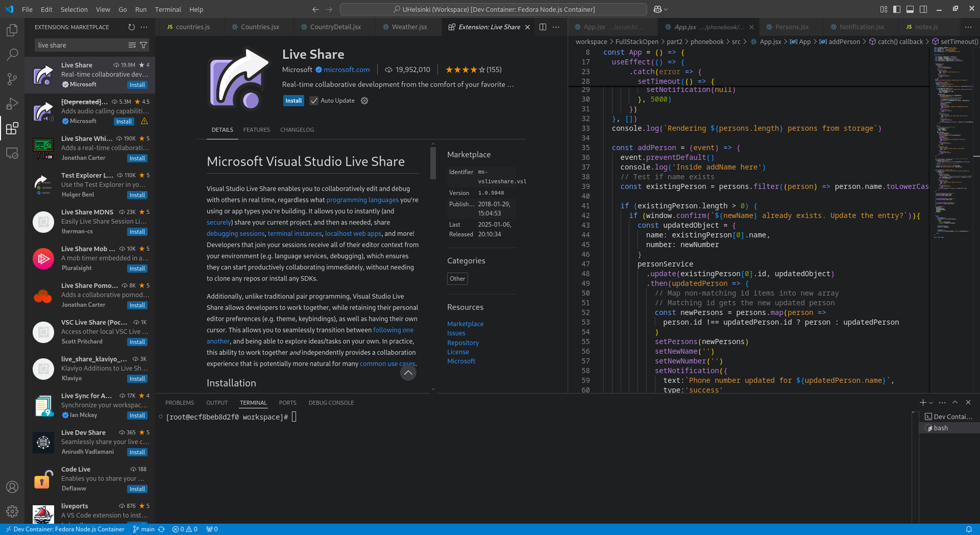Expand the Extensions view More Actions menu
This screenshot has width=980, height=535.
click(144, 27)
